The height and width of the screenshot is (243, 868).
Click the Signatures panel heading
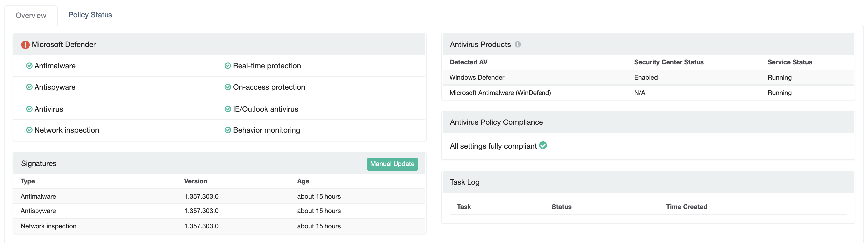pos(39,163)
